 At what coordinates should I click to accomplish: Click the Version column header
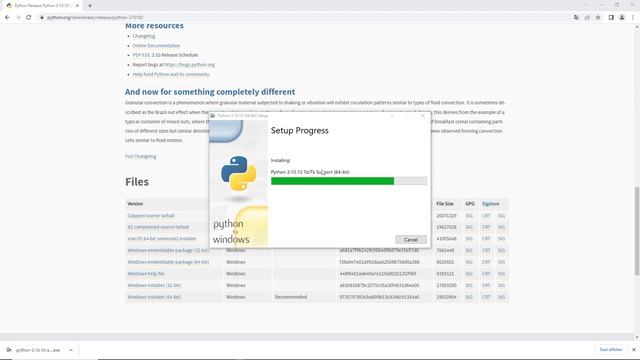(135, 204)
